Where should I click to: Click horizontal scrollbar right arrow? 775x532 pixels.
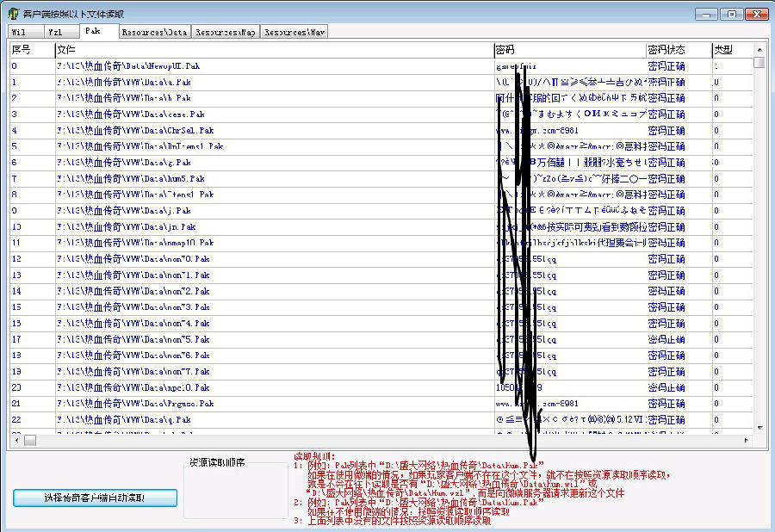pos(747,440)
